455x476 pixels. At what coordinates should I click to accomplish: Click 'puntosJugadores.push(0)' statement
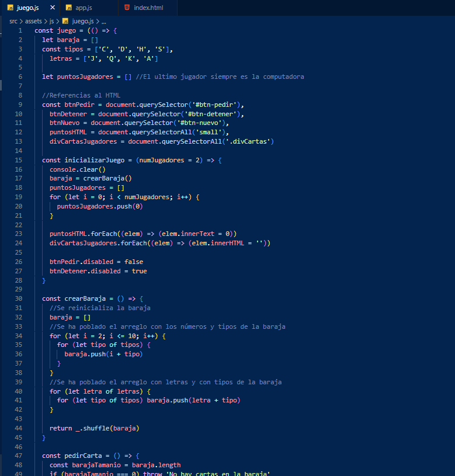click(x=100, y=206)
